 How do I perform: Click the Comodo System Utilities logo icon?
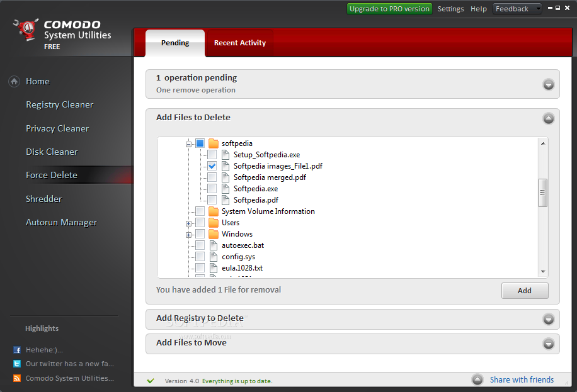point(26,30)
